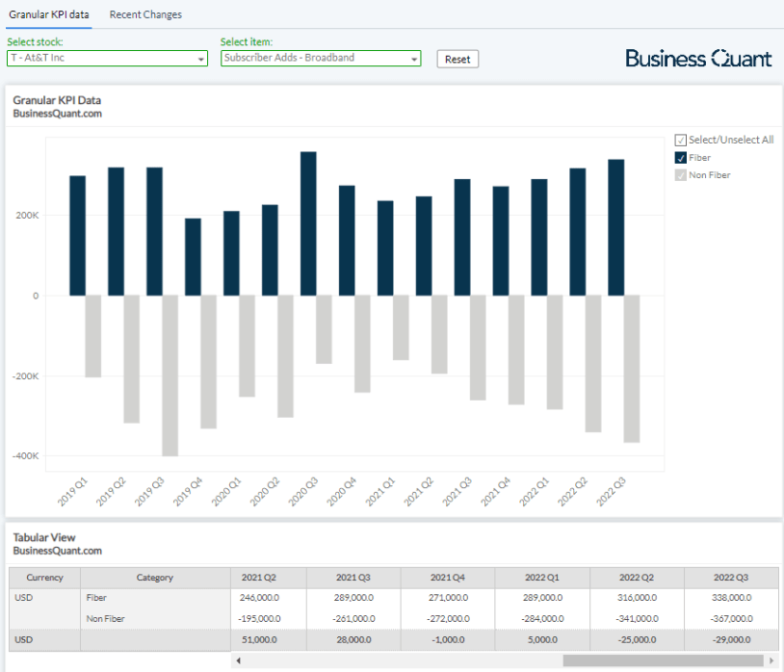The height and width of the screenshot is (672, 784).
Task: Click the 5,000.0 total cell
Action: point(542,639)
